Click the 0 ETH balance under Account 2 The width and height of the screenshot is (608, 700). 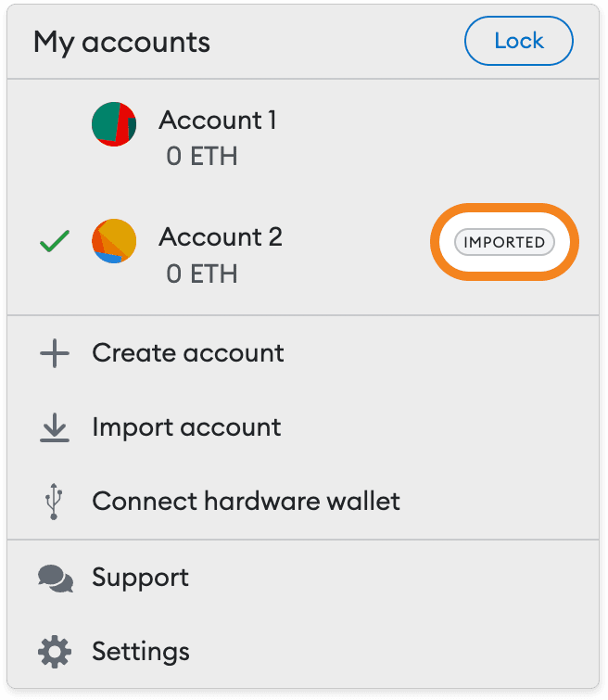pyautogui.click(x=202, y=274)
